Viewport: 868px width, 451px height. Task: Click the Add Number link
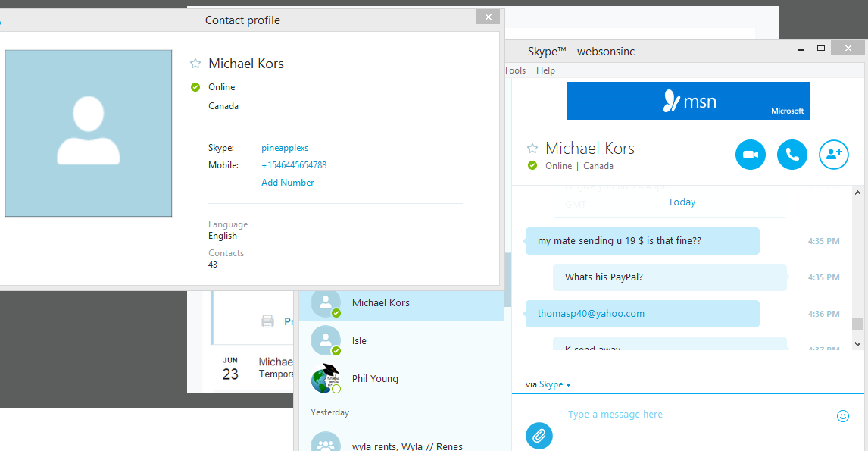(287, 182)
